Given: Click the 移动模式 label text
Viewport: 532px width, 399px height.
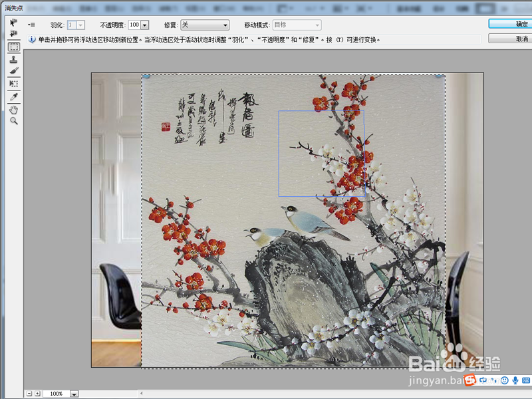Looking at the screenshot, I should tap(257, 25).
